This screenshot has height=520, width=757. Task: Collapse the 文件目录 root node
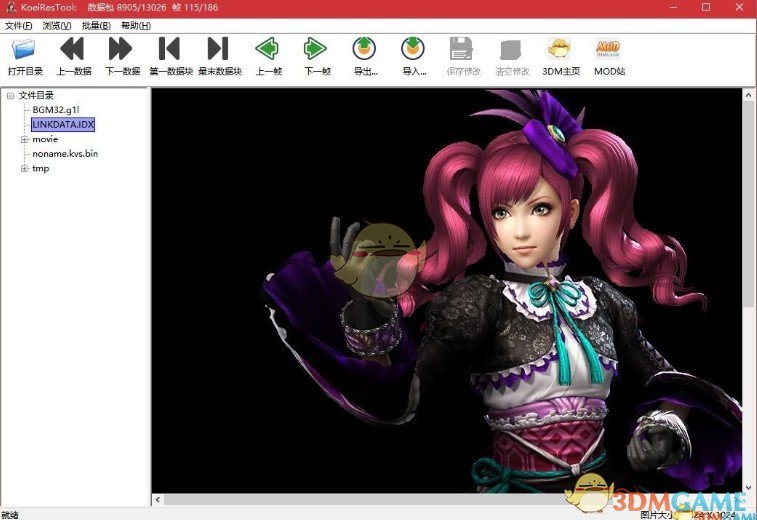(10, 96)
